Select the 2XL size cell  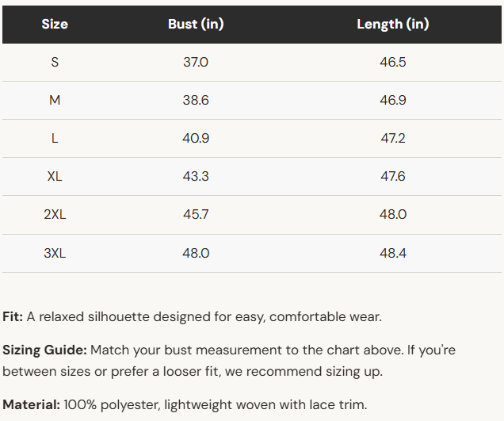coord(55,215)
